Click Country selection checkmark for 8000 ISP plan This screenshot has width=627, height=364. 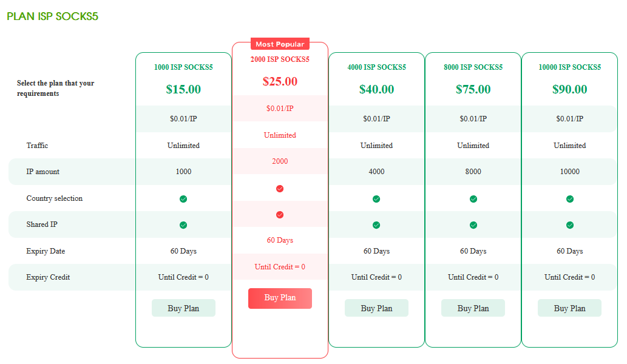[473, 199]
